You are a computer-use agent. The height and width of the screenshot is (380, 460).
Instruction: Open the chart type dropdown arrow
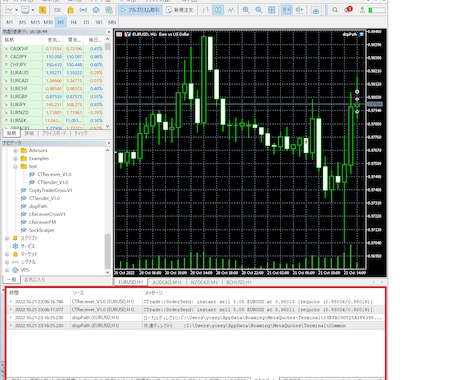(16, 10)
